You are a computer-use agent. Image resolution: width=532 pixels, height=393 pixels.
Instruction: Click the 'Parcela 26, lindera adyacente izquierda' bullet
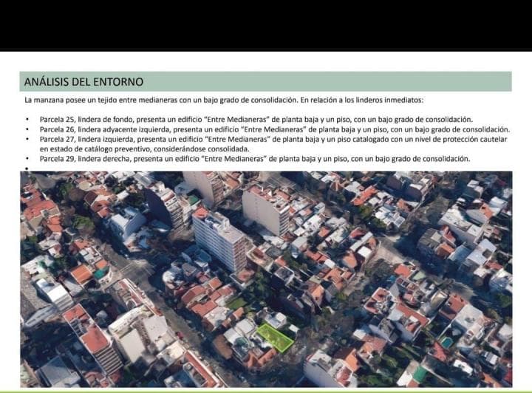click(x=275, y=129)
